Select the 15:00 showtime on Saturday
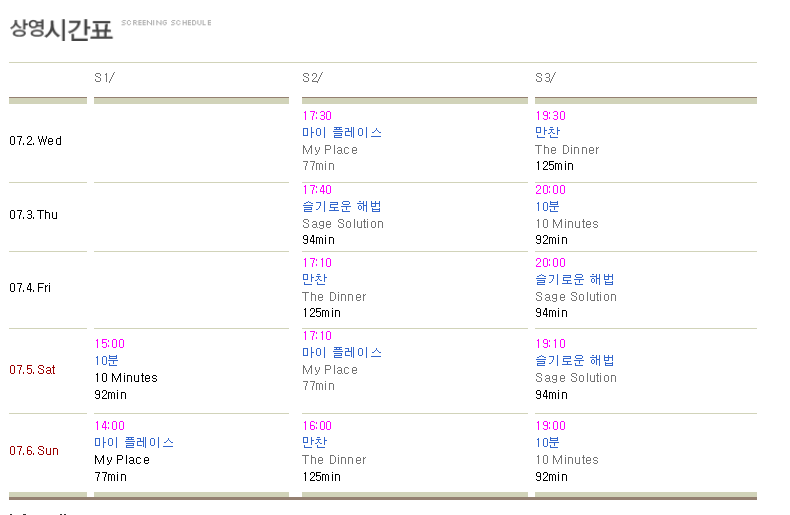The height and width of the screenshot is (515, 790). point(109,344)
